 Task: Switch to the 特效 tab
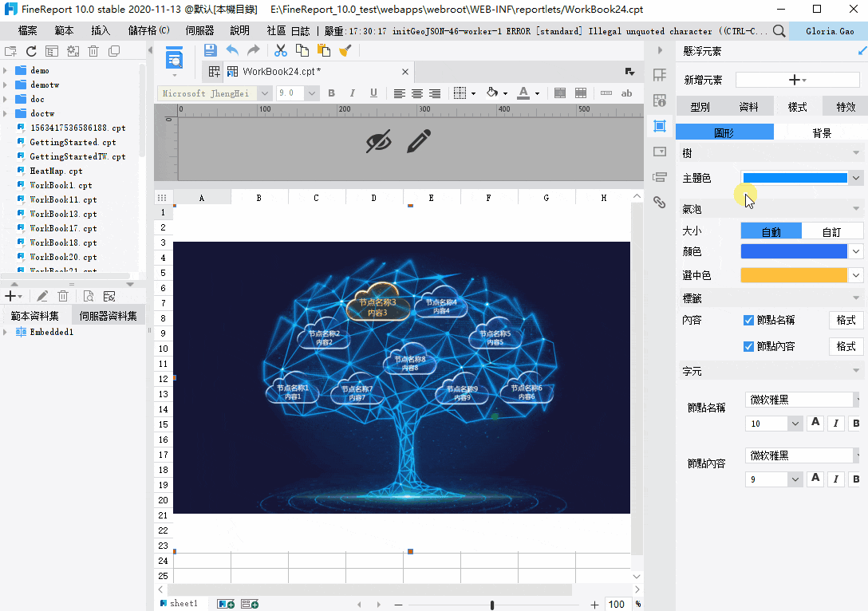click(846, 106)
